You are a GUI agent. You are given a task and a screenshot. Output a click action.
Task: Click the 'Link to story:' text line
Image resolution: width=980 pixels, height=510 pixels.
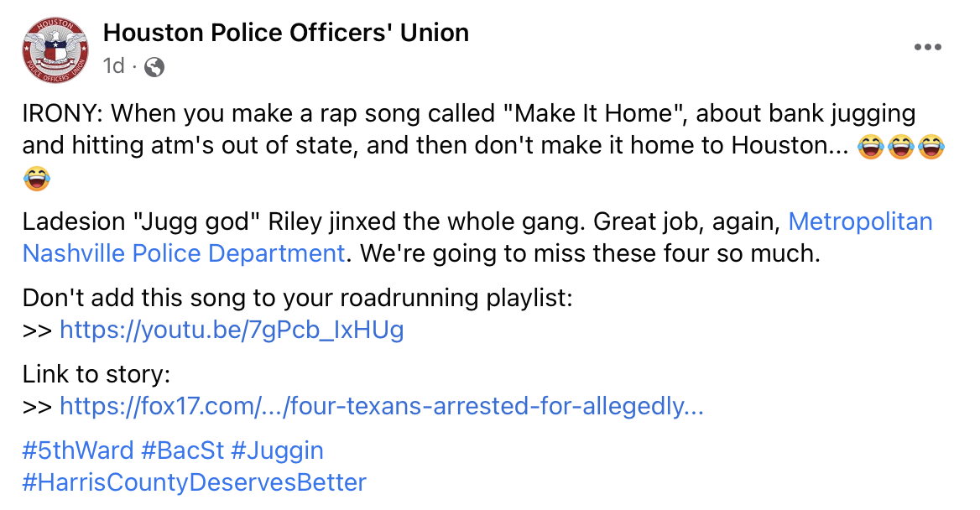96,374
